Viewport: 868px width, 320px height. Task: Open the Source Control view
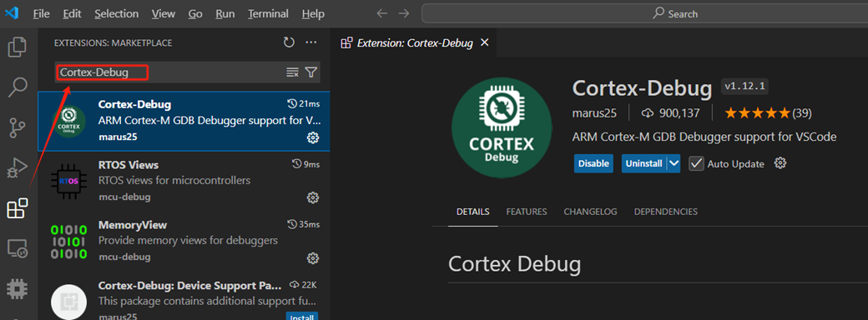click(18, 127)
